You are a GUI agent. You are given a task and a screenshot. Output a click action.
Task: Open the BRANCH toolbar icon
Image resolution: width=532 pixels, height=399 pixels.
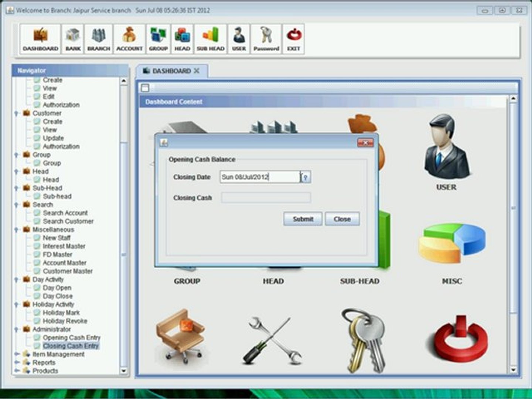[99, 39]
